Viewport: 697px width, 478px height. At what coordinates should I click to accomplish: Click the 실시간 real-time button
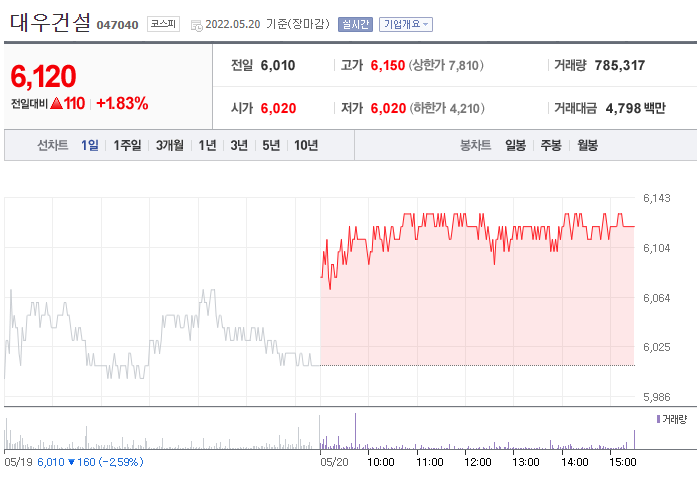(355, 24)
